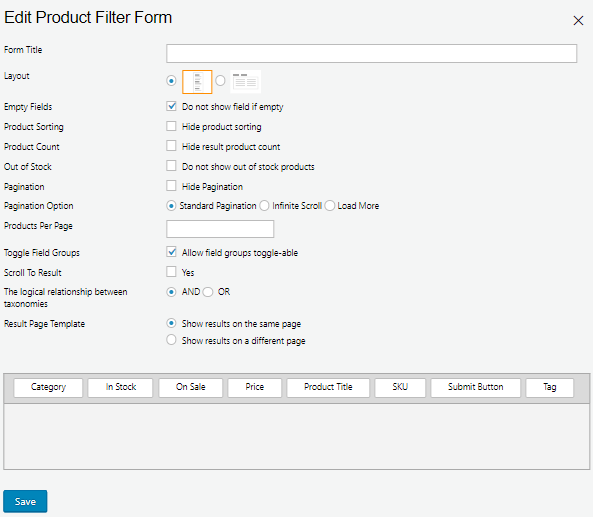Select the two-column layout thumbnail
The width and height of the screenshot is (593, 517).
point(245,82)
